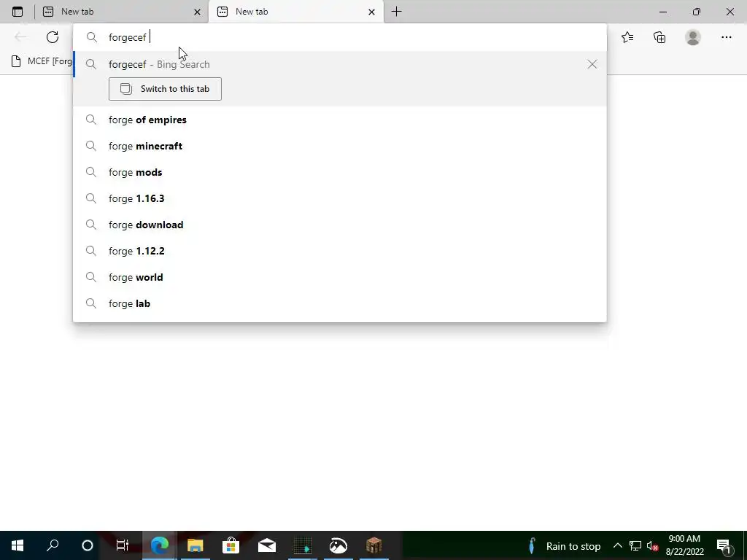Select suggestion 'forge 1.16.3'

[340, 198]
